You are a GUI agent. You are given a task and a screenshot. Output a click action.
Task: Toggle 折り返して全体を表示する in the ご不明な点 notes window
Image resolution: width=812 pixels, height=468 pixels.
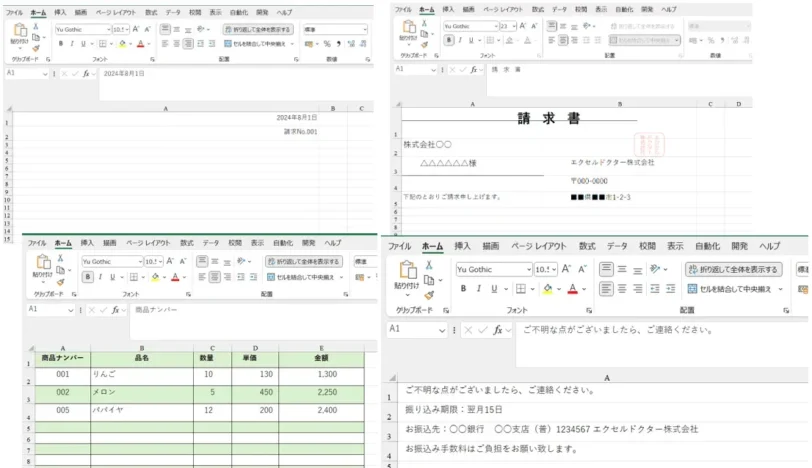(733, 269)
